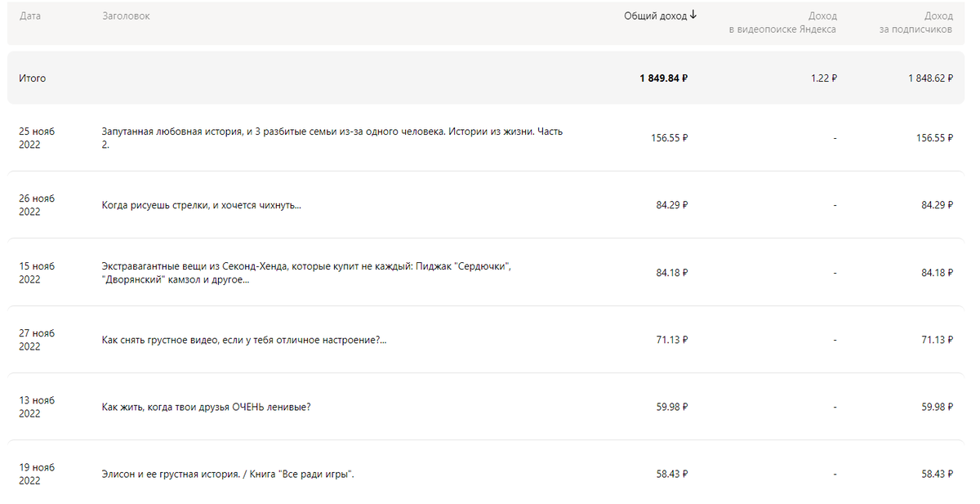The width and height of the screenshot is (980, 504).
Task: Select the 25 нояб 2022 date cell
Action: [37, 138]
